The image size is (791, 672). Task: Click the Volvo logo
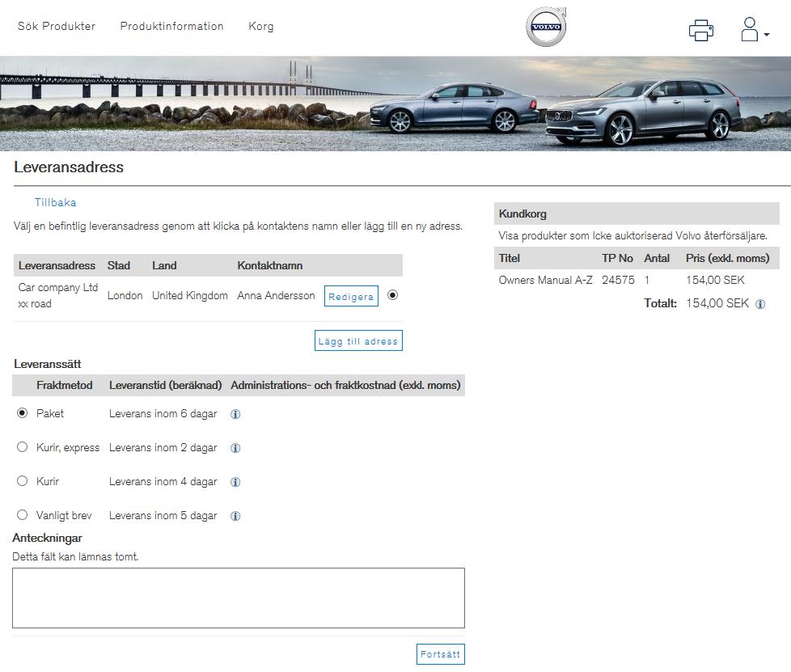pyautogui.click(x=546, y=27)
